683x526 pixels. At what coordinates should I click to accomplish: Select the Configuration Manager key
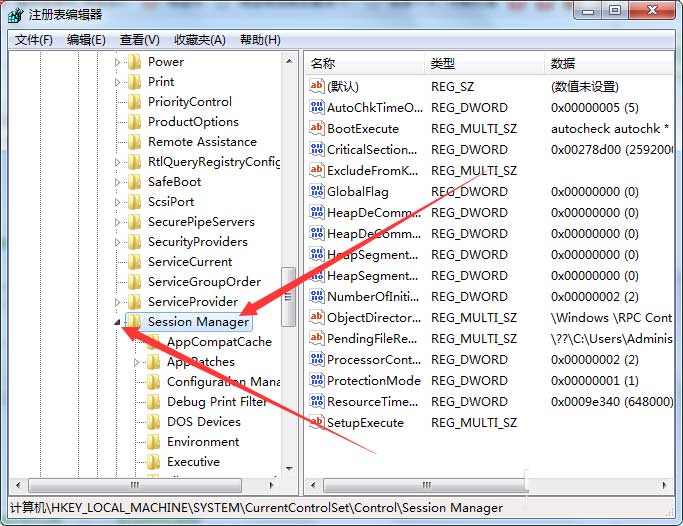click(x=223, y=382)
